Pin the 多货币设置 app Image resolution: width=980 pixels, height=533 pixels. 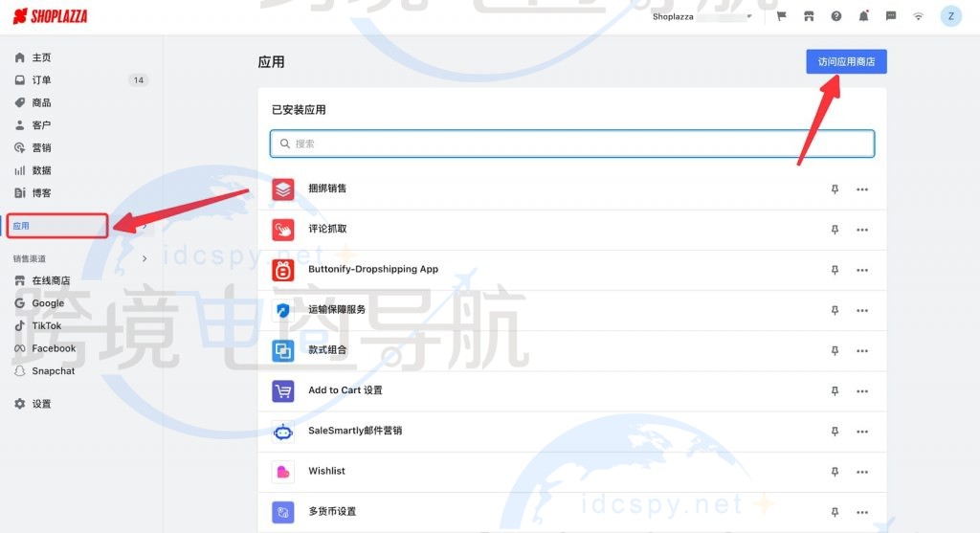(835, 512)
